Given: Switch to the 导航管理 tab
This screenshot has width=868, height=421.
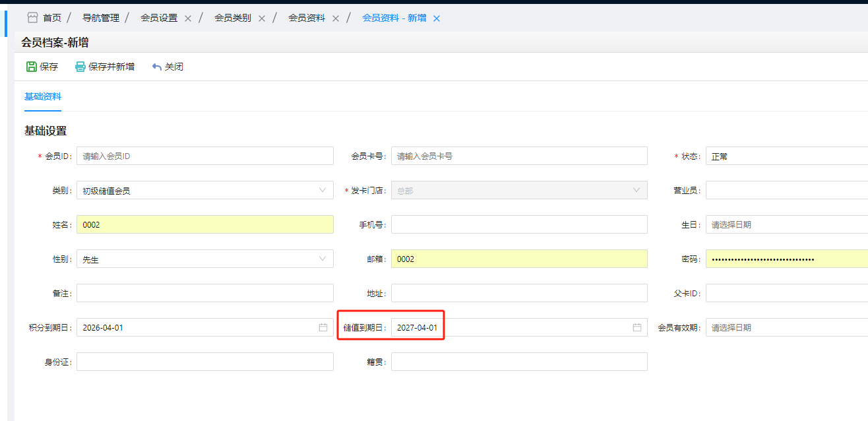Looking at the screenshot, I should [101, 18].
